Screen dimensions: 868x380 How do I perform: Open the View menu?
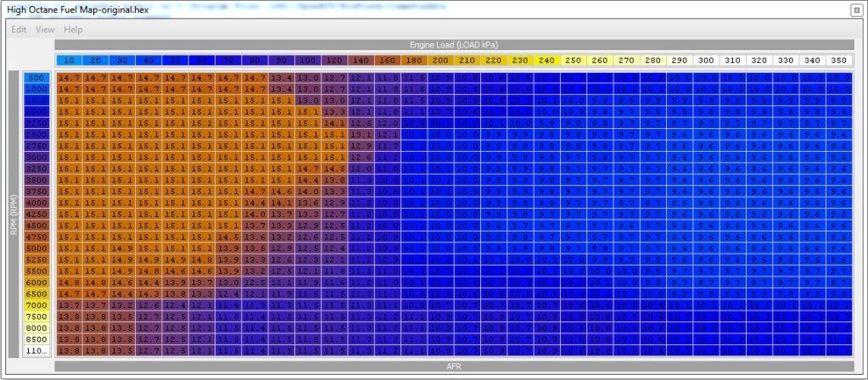coord(45,29)
